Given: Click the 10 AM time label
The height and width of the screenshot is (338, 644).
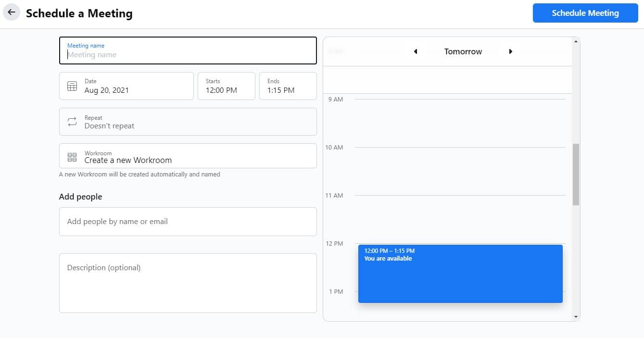Looking at the screenshot, I should point(334,147).
